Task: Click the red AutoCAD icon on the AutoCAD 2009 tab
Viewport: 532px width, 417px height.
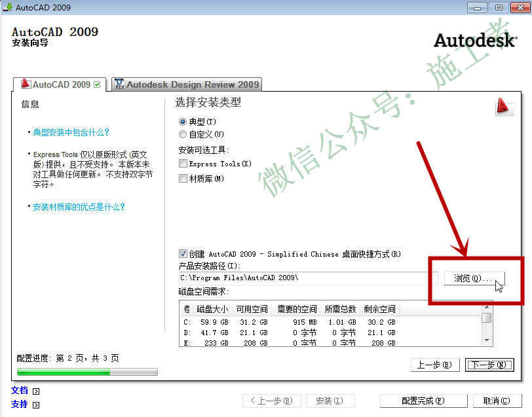Action: (25, 84)
